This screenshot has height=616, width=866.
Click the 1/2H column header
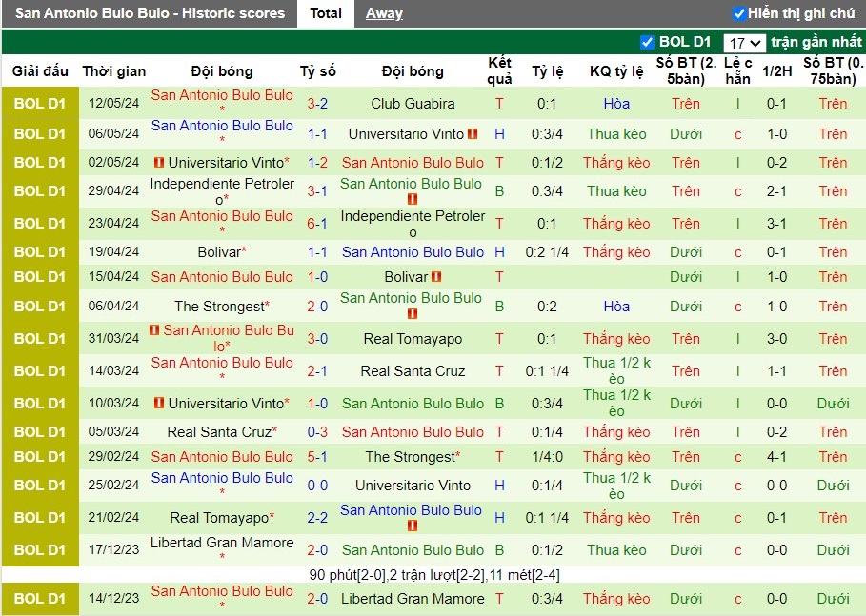(x=776, y=71)
